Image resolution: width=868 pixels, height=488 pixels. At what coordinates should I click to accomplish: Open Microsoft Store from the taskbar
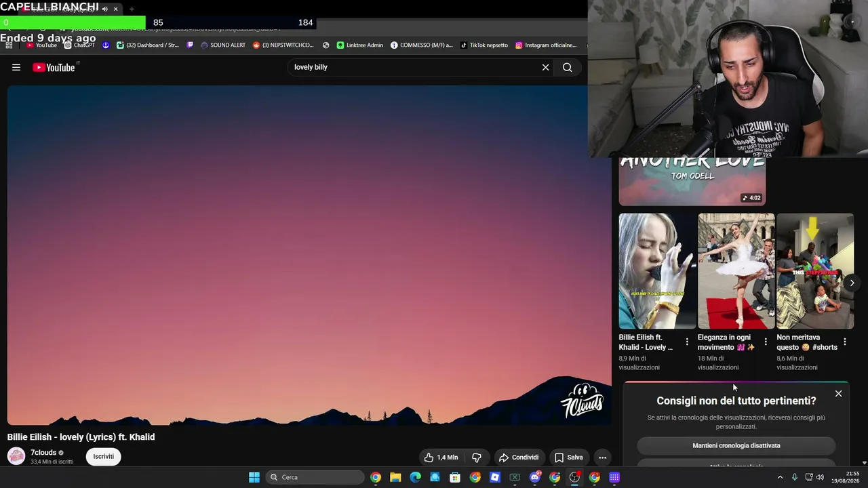tap(455, 477)
